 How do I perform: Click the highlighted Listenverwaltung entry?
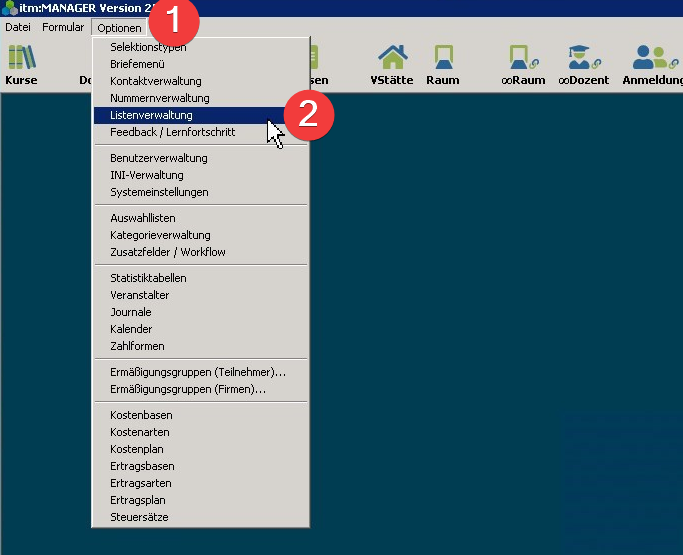(201, 115)
